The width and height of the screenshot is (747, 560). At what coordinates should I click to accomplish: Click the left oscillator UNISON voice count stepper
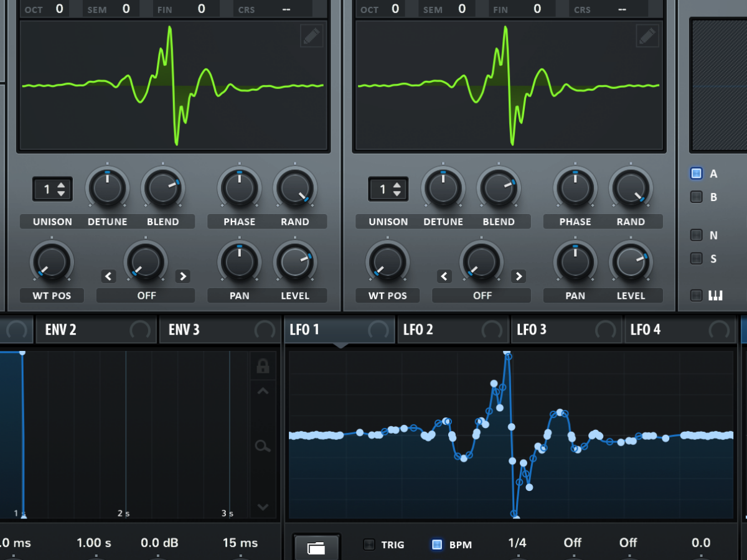[52, 189]
